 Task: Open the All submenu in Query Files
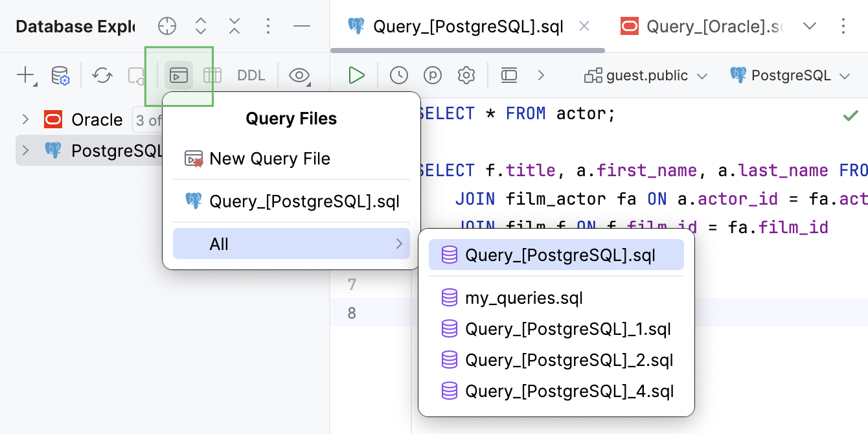[291, 244]
